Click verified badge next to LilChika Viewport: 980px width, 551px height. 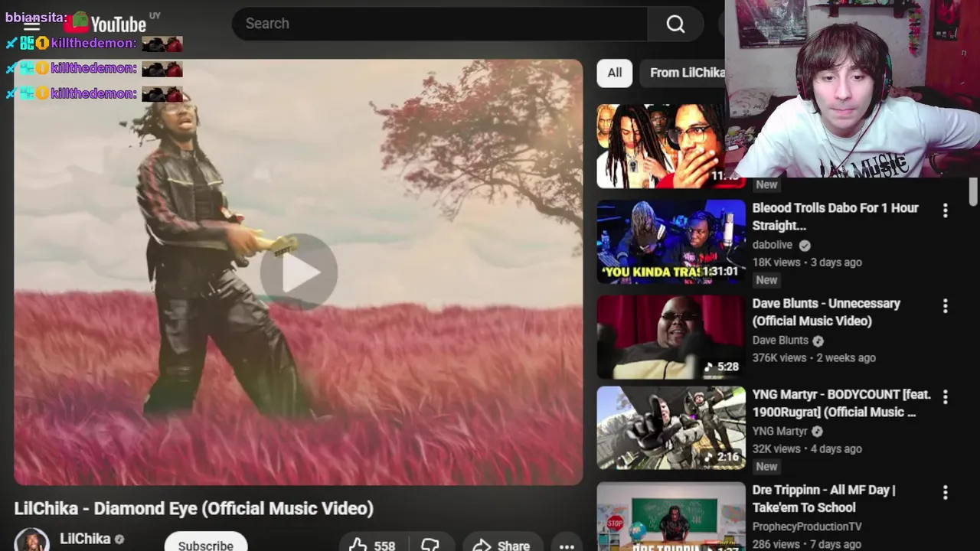(x=119, y=540)
